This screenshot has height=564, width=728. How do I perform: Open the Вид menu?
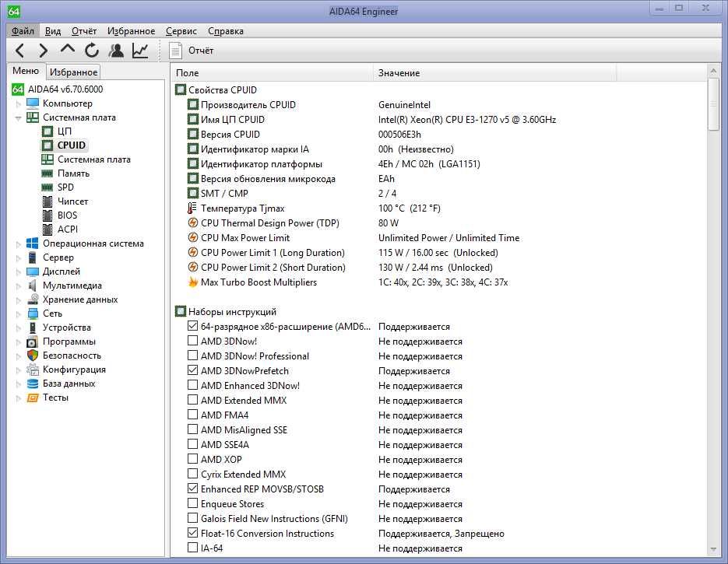tap(53, 31)
